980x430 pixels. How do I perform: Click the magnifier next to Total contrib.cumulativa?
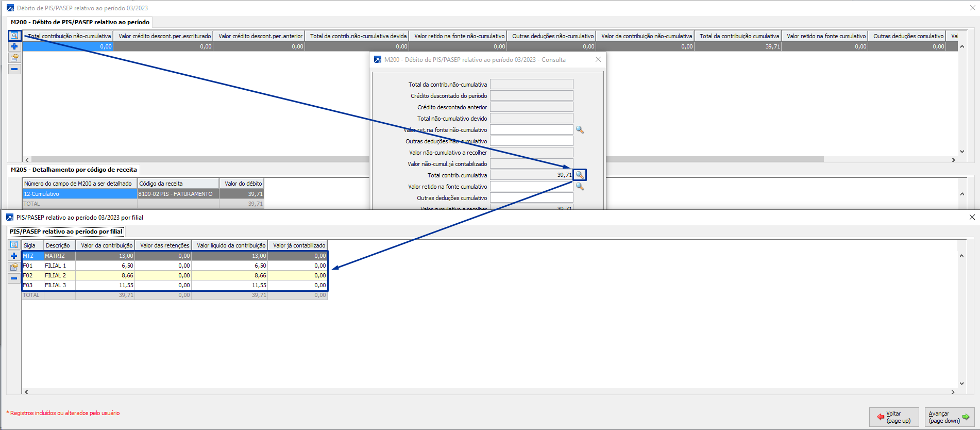click(580, 175)
